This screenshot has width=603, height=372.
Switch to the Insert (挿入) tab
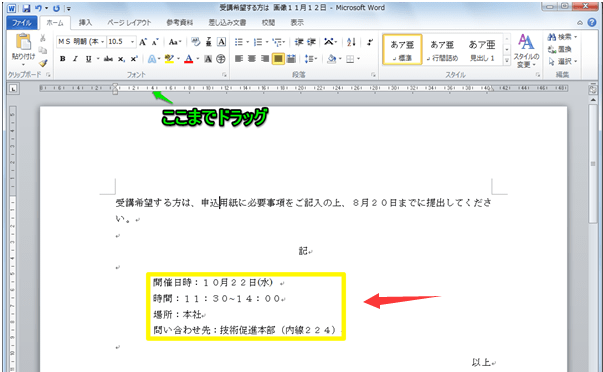(85, 23)
